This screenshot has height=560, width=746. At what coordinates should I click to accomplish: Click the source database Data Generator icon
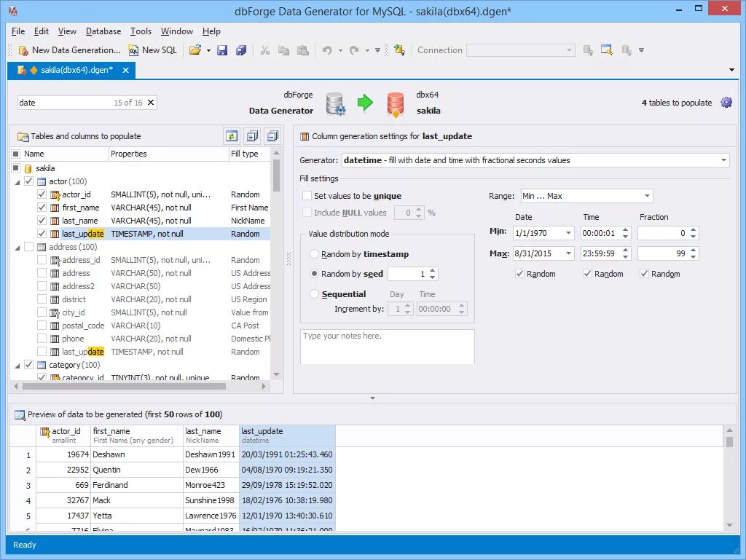[335, 104]
